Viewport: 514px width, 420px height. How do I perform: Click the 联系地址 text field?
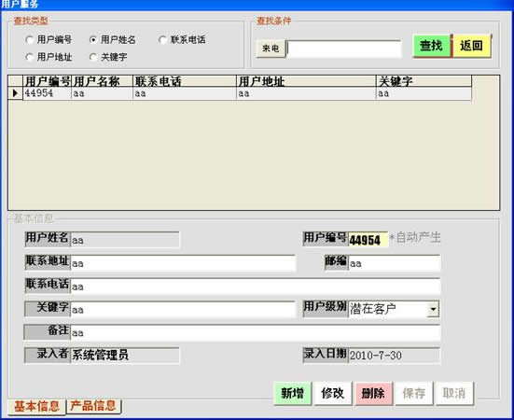click(x=183, y=263)
